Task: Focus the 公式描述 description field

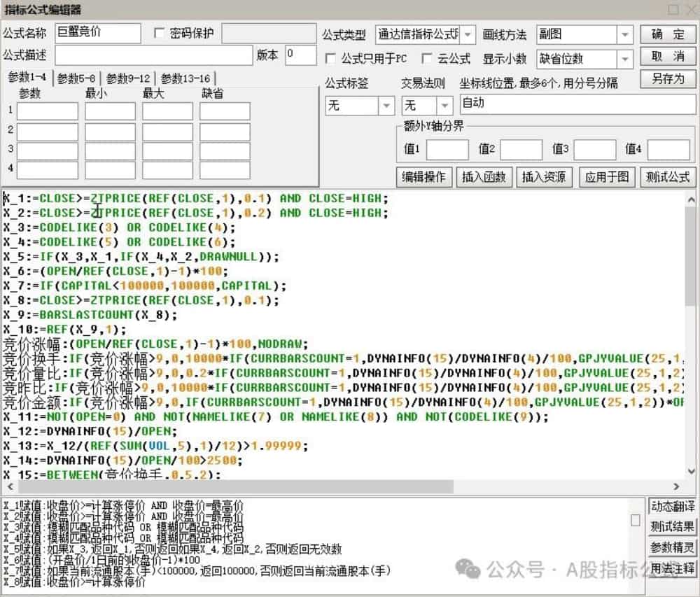Action: click(154, 55)
